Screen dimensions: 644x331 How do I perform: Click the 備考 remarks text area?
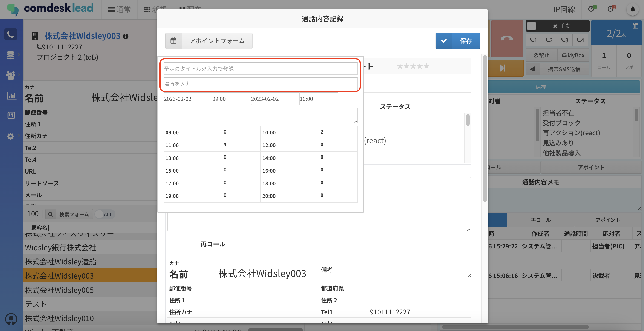pyautogui.click(x=420, y=270)
